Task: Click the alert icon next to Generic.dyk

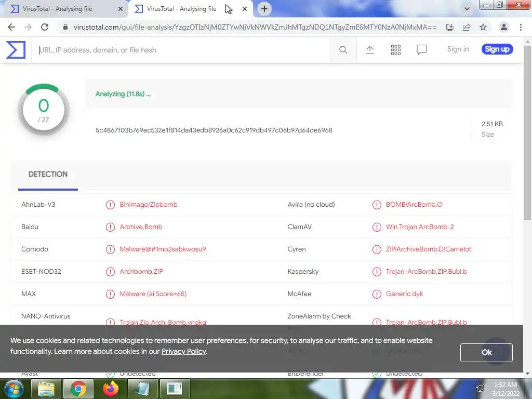Action: [377, 294]
